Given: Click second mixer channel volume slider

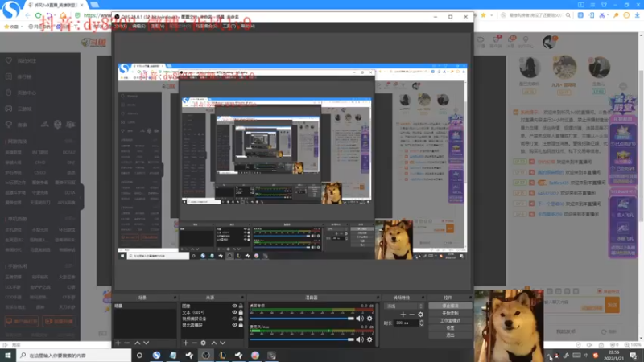Looking at the screenshot, I should [x=302, y=339].
